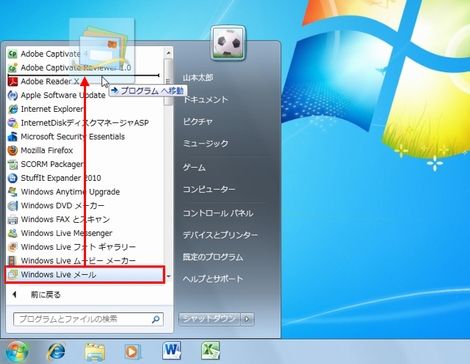Click 前に戻る to return
Screen dimensions: 470x364
(46, 295)
